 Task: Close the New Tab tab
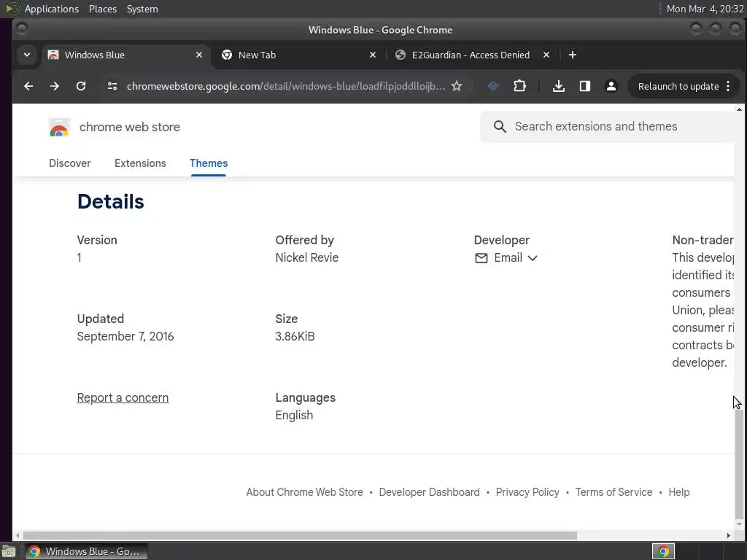point(373,55)
